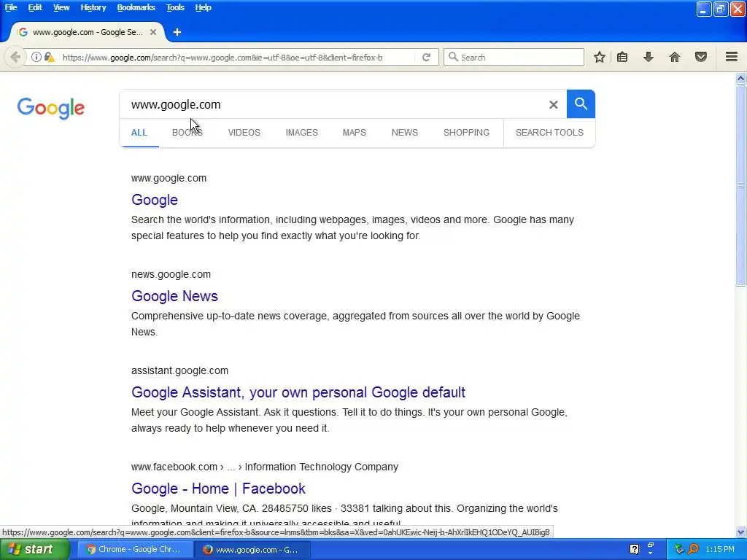Click the scrollbar up arrow
Viewport: 747px width, 560px height.
tap(741, 79)
